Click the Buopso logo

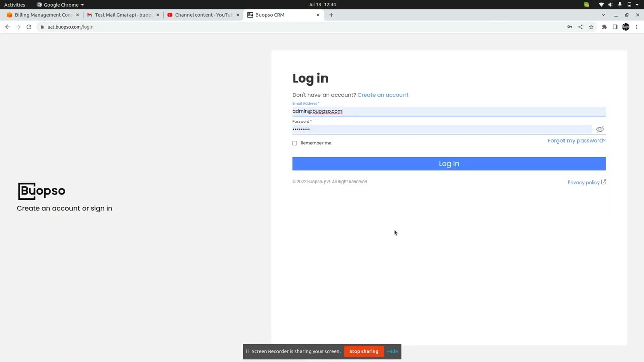coord(42,191)
